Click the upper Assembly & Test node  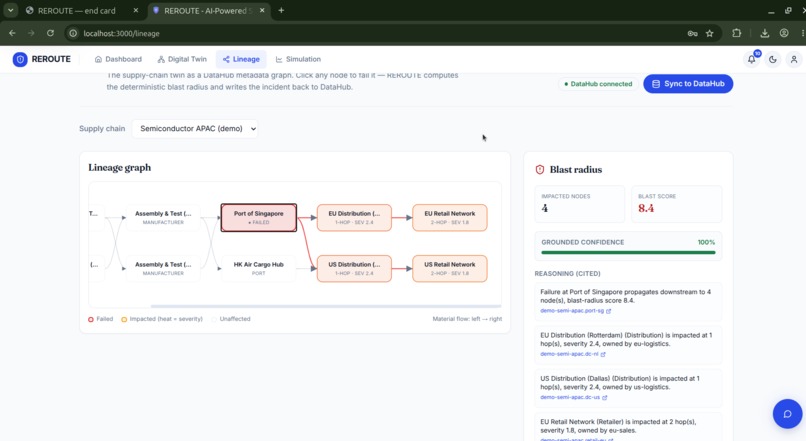[x=163, y=217]
